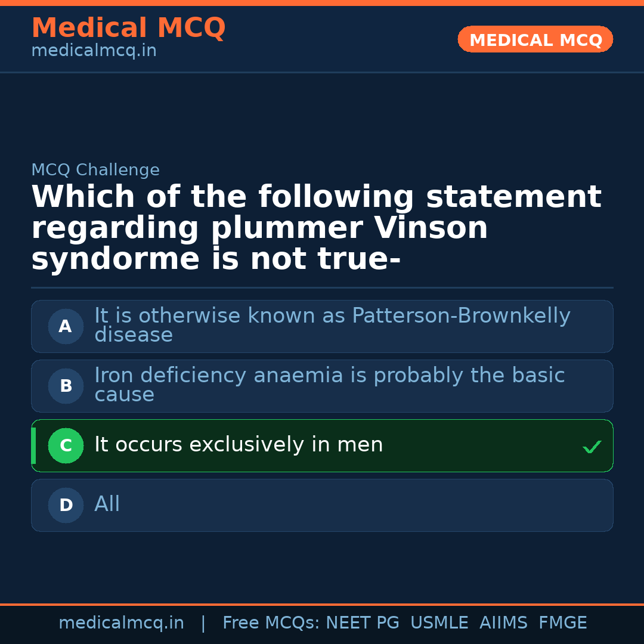Click the Plummer Vinson question heading
Screen dimensions: 644x644
pyautogui.click(x=316, y=228)
